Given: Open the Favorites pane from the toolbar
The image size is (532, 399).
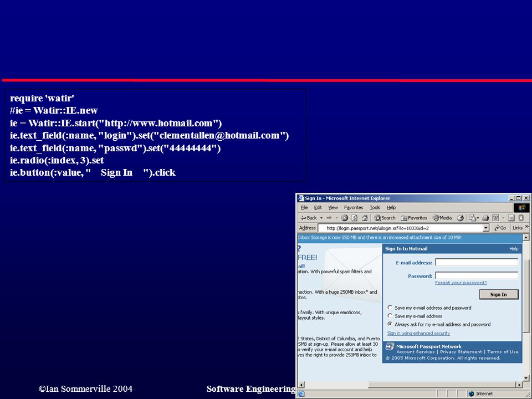Looking at the screenshot, I should pos(414,218).
